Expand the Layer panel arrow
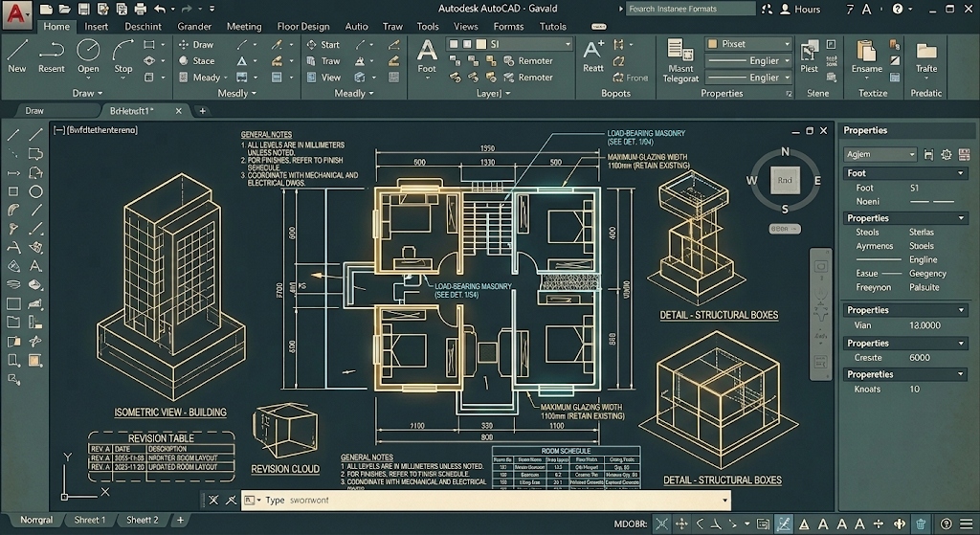Screen dimensions: 980x535 click(507, 93)
